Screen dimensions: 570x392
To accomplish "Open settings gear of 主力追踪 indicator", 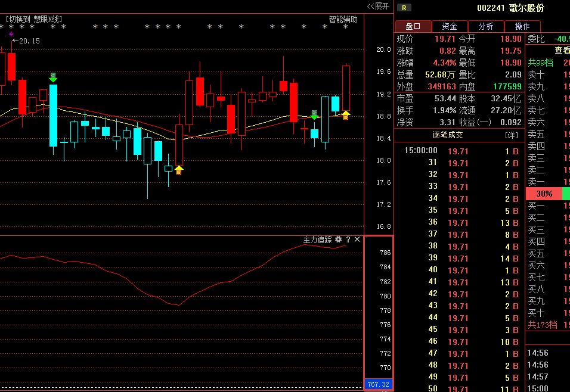I will (x=339, y=239).
